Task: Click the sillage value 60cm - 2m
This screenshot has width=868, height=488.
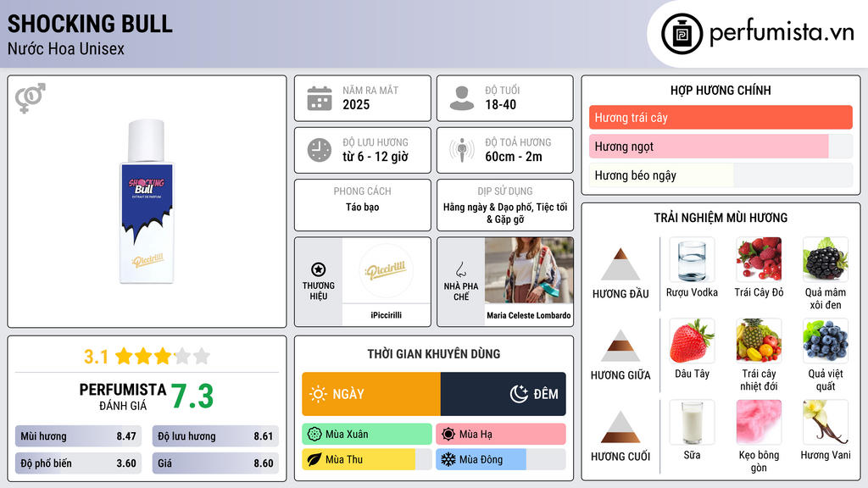Action: click(514, 157)
